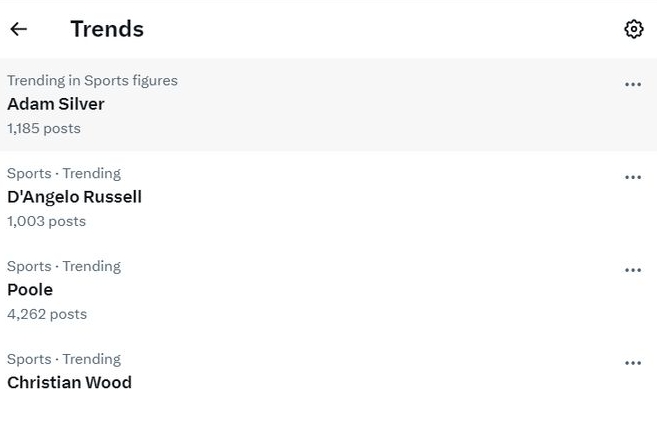The image size is (658, 438).
Task: Open Trends settings gear icon
Action: click(633, 29)
